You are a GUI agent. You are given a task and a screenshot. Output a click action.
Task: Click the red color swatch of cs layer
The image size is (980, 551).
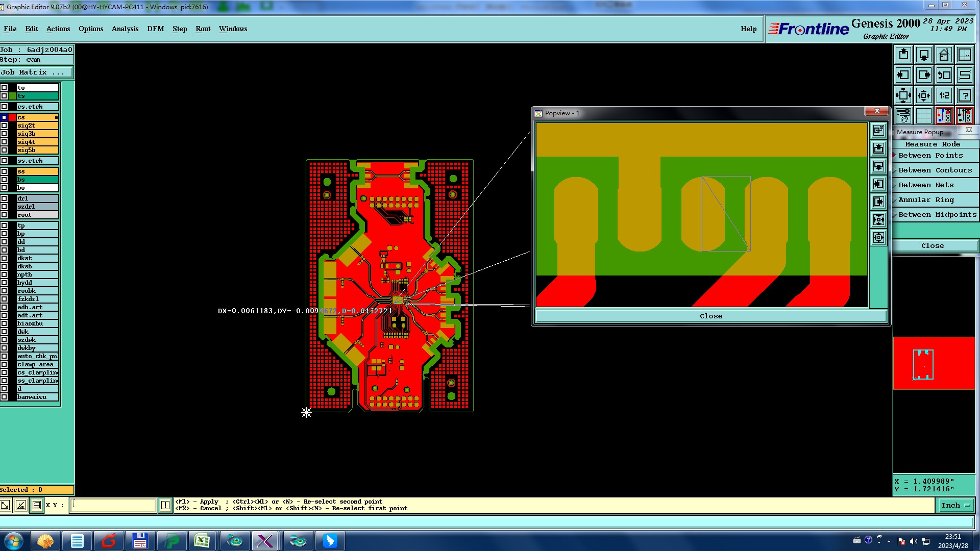click(12, 117)
